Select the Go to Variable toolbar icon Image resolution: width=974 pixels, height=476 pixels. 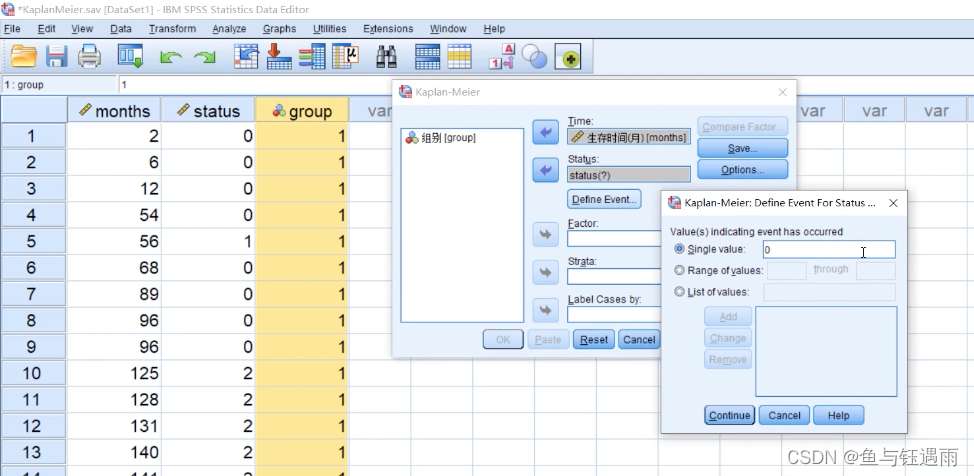279,57
